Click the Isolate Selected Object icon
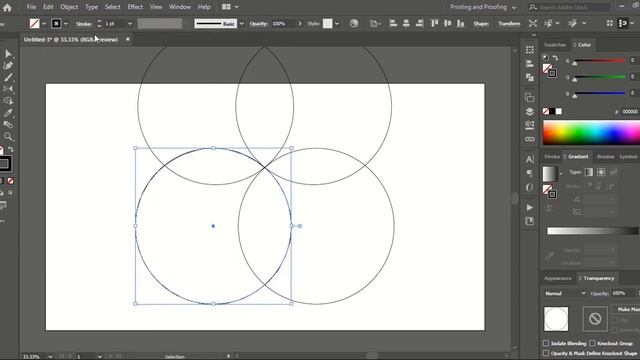640x360 pixels. [x=533, y=23]
